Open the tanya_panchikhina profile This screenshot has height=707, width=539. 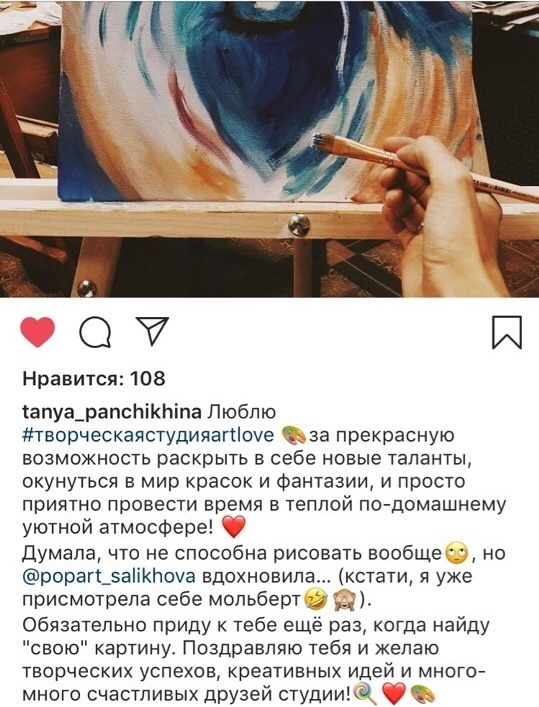click(112, 412)
